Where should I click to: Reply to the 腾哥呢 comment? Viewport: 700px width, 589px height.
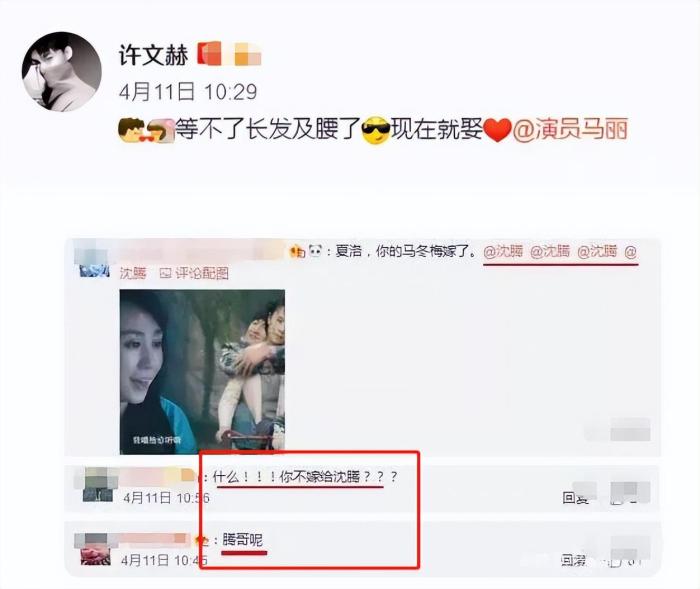tap(574, 560)
